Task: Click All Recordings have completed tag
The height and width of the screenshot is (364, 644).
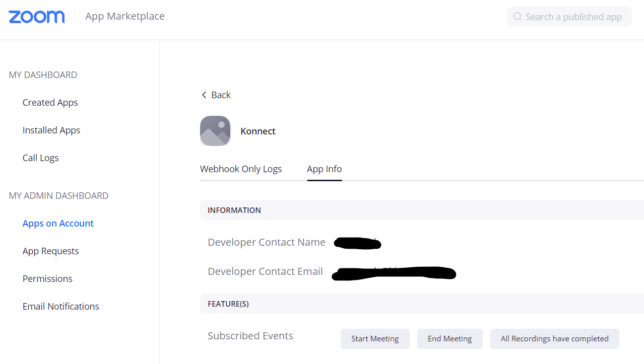Action: [555, 339]
